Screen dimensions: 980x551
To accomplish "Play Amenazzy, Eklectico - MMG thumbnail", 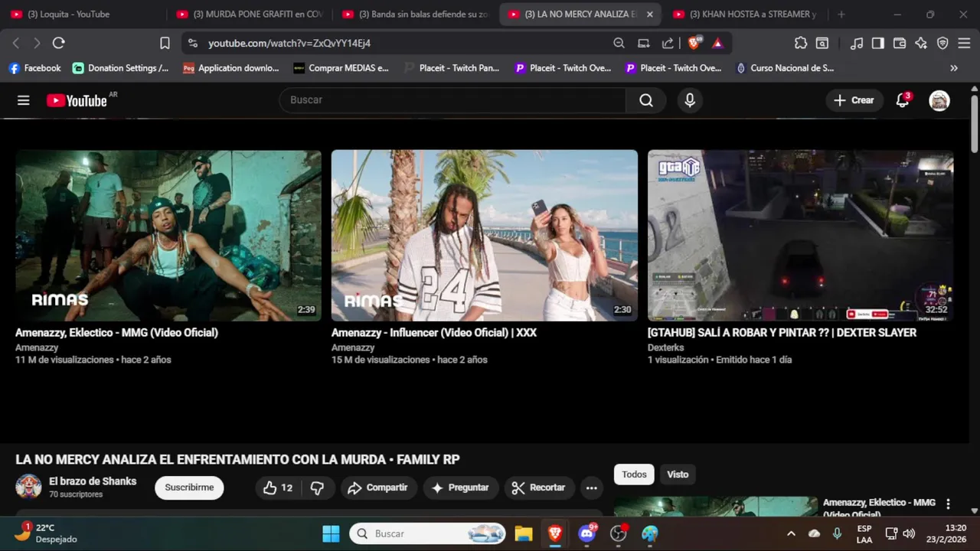I will [x=168, y=235].
